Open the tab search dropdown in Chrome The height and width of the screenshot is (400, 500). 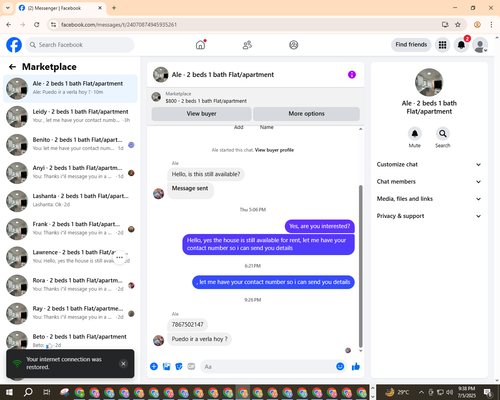coord(8,8)
